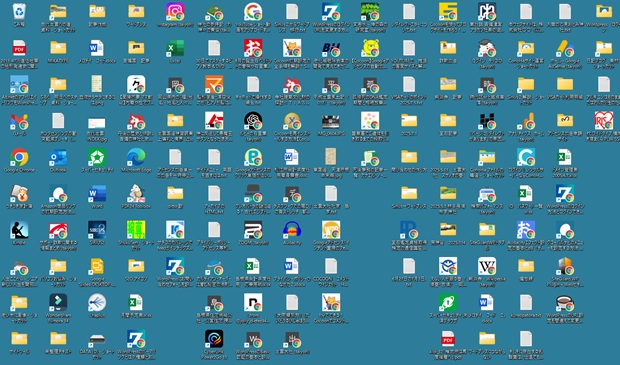Launch Wondershare Filmora 14
The width and height of the screenshot is (620, 365).
[58, 303]
